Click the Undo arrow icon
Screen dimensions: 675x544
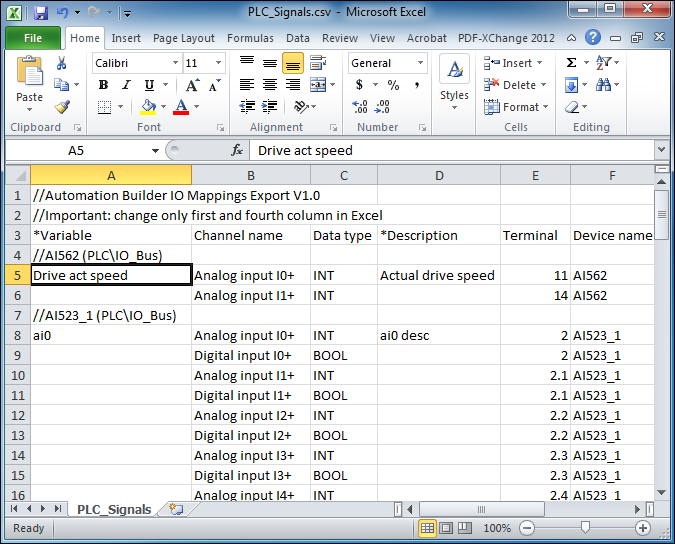62,12
